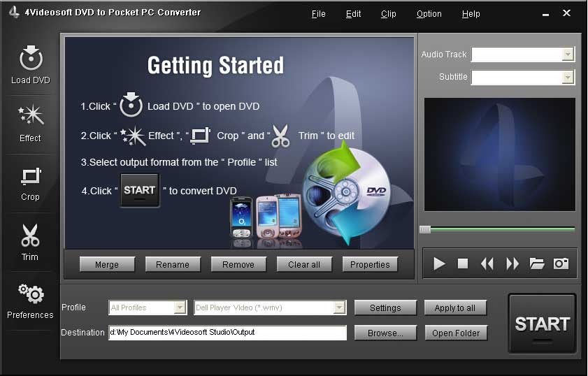The width and height of the screenshot is (588, 376).
Task: Fast forward the preview video
Action: coord(512,263)
